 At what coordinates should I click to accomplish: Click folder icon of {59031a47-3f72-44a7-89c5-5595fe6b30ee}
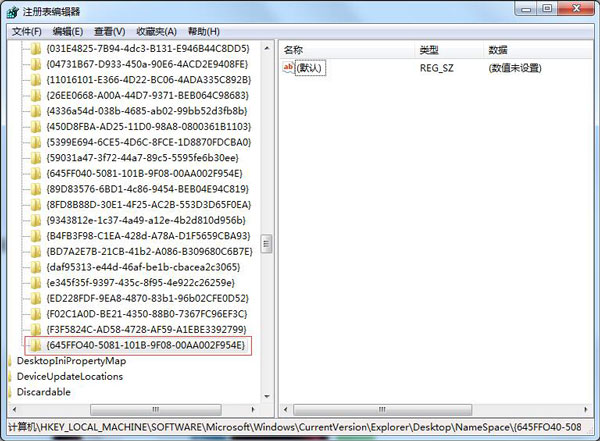(36, 158)
